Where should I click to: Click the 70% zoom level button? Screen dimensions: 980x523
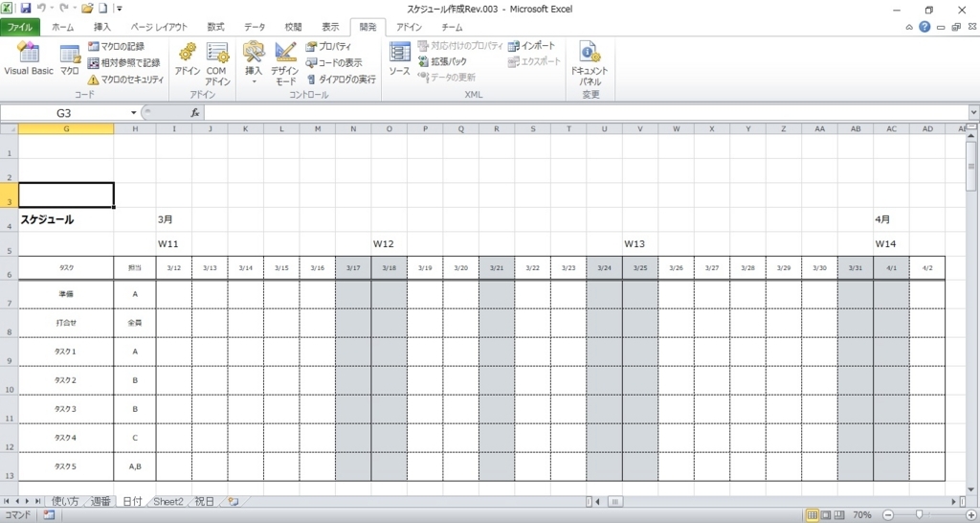(862, 515)
